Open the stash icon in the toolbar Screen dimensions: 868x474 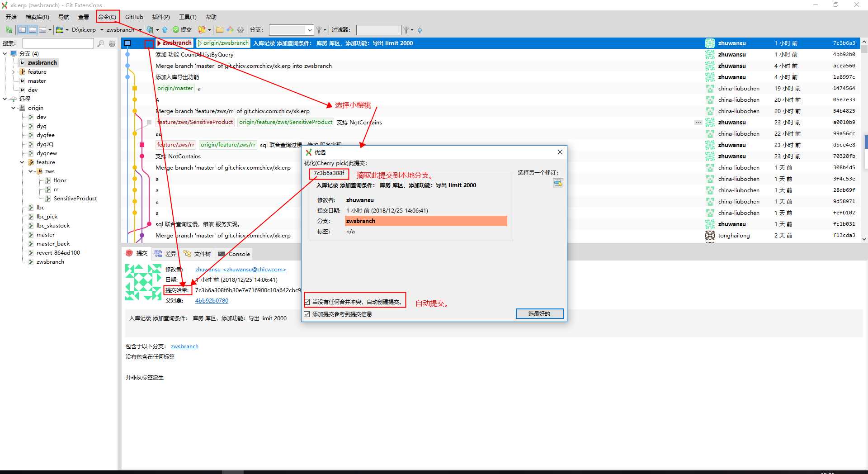pyautogui.click(x=201, y=30)
